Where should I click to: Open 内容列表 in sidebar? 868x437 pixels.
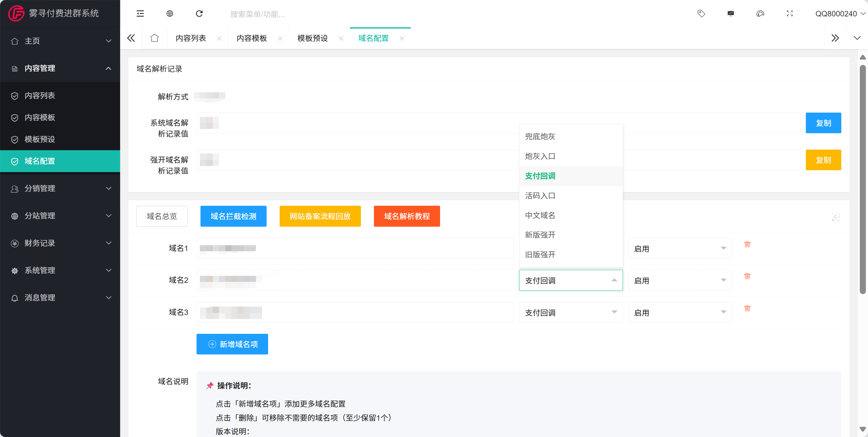(x=60, y=96)
